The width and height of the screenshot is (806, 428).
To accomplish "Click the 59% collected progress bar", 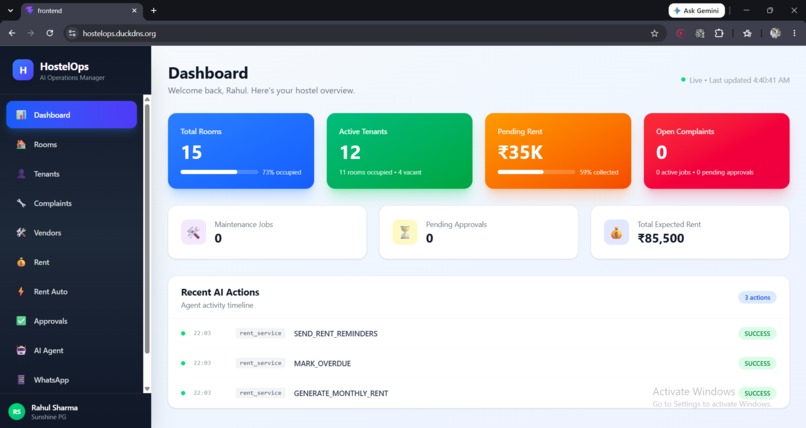I will click(536, 172).
